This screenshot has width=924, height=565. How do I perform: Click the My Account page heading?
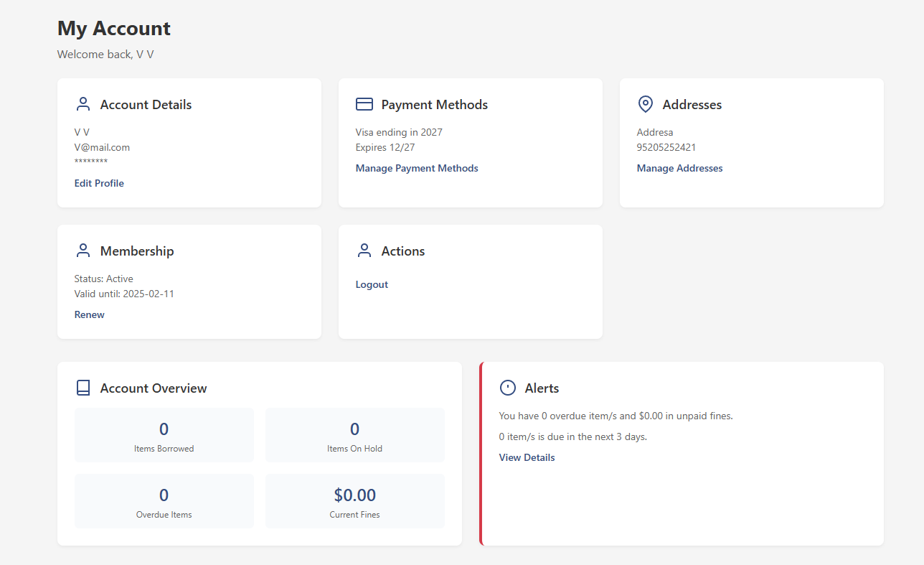click(x=114, y=29)
